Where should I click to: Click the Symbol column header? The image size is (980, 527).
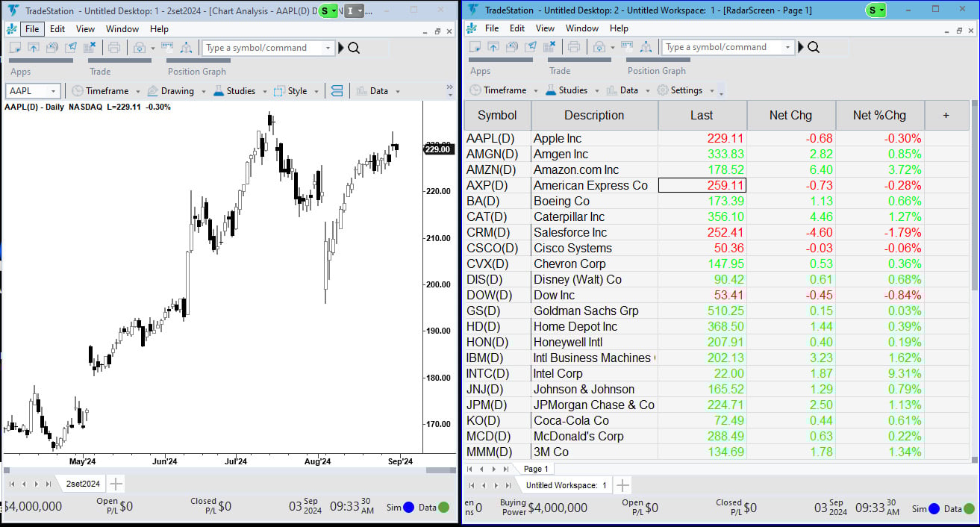[x=497, y=115]
